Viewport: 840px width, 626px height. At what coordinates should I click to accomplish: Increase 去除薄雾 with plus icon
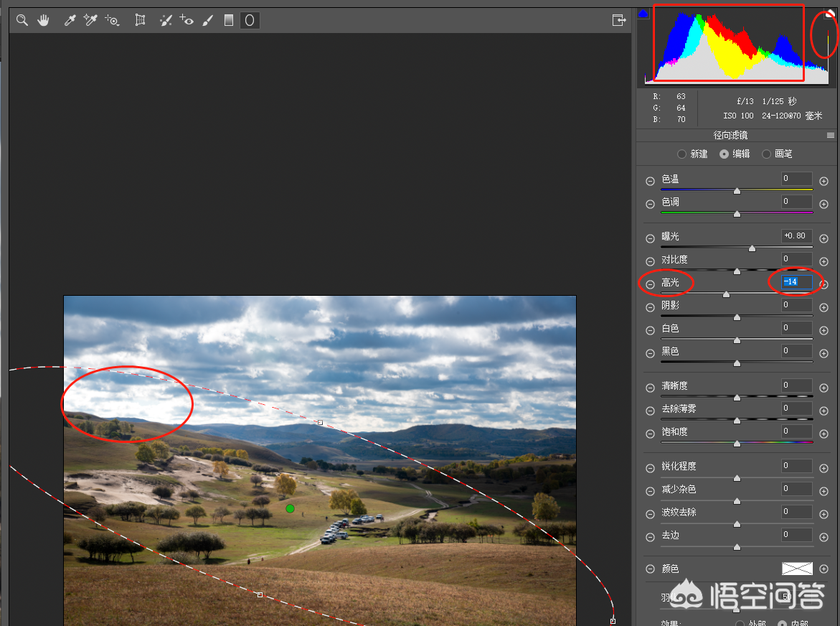[x=824, y=411]
